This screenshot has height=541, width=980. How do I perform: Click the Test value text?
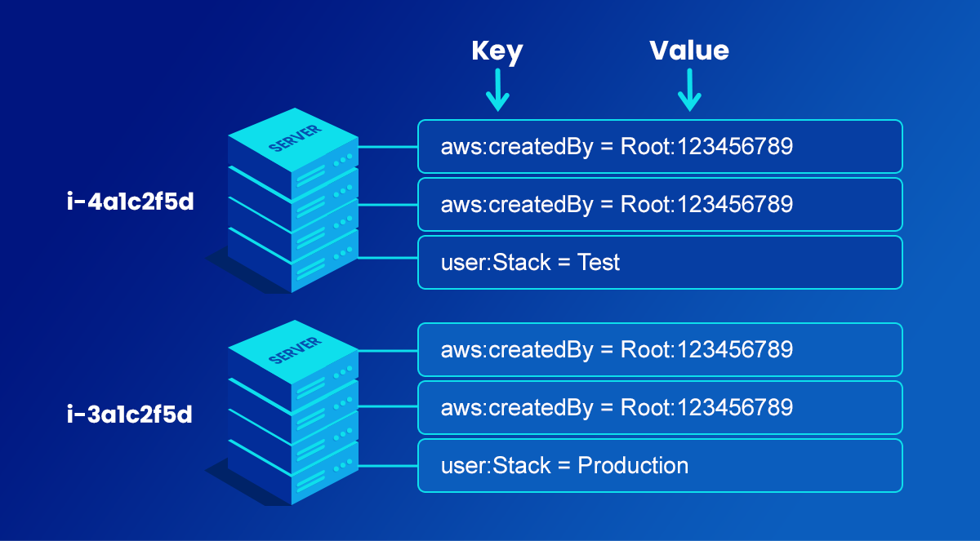(x=599, y=262)
